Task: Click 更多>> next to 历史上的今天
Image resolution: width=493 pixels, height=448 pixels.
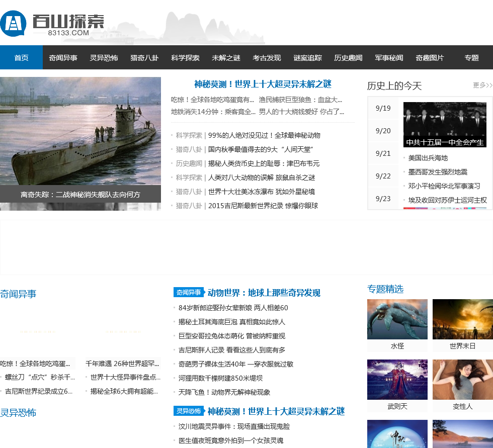Action: [482, 85]
